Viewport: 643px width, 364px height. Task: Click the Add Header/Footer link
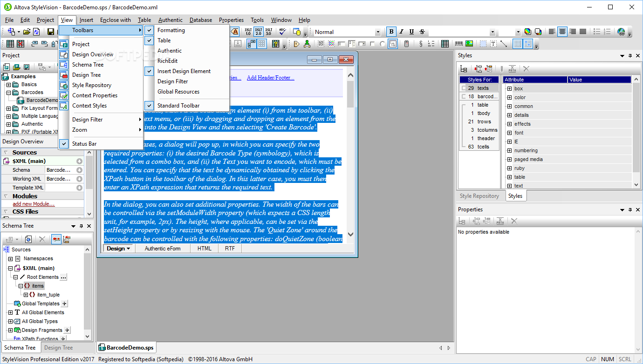(270, 78)
